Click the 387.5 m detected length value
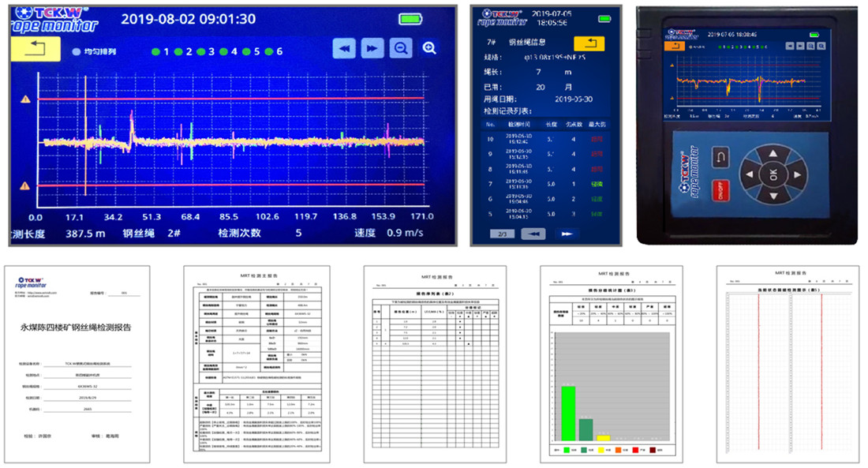Image resolution: width=868 pixels, height=468 pixels. (85, 234)
